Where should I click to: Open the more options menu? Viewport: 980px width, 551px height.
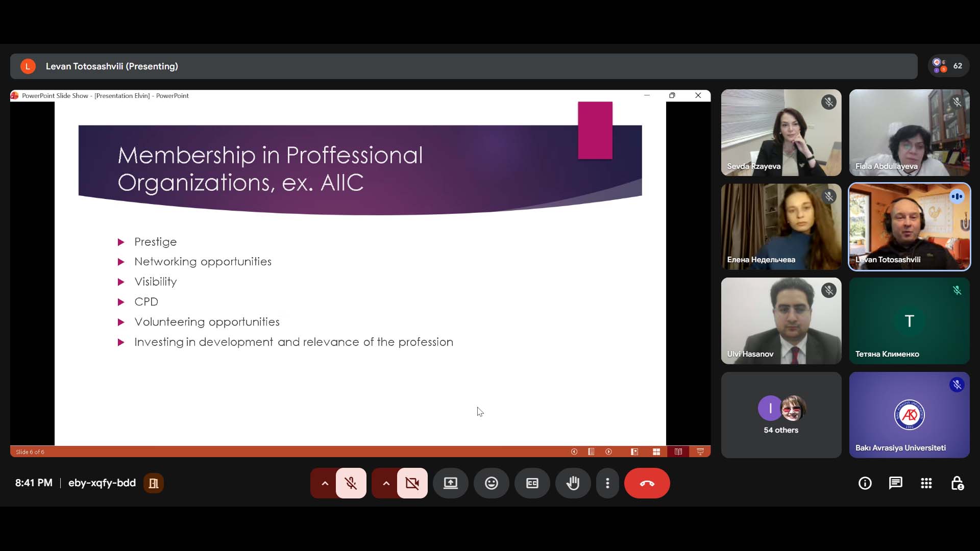pyautogui.click(x=607, y=483)
